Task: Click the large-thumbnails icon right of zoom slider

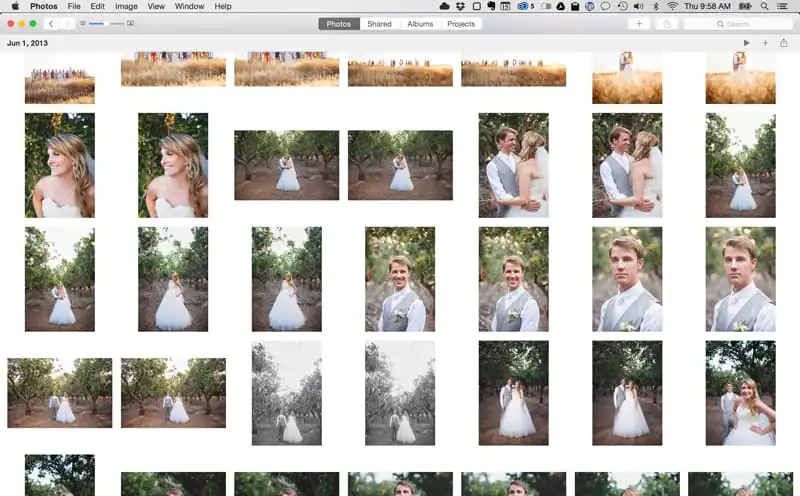Action: coord(131,23)
